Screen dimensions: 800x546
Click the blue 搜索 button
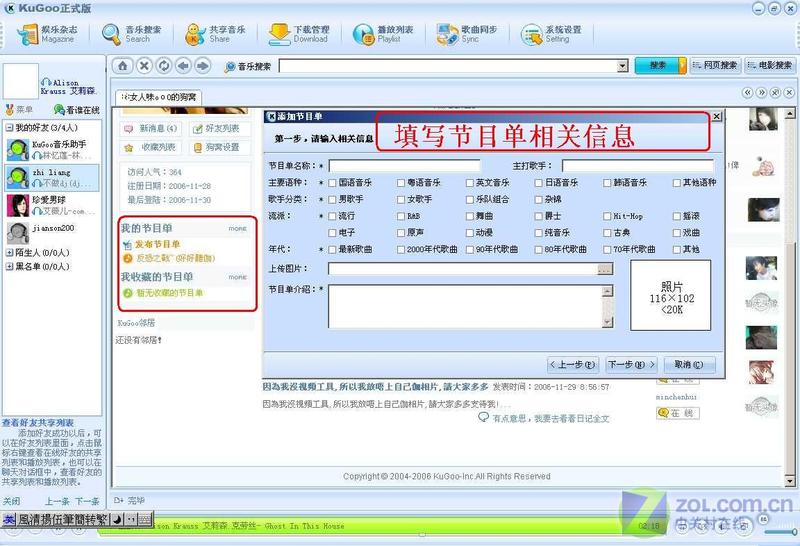657,65
